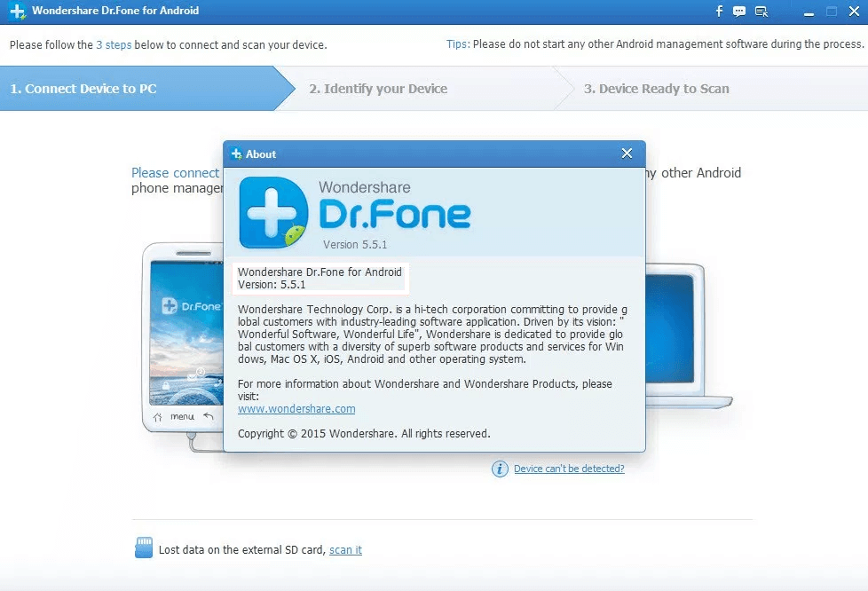868x591 pixels.
Task: Open the menu list icon in title bar
Action: [x=761, y=12]
